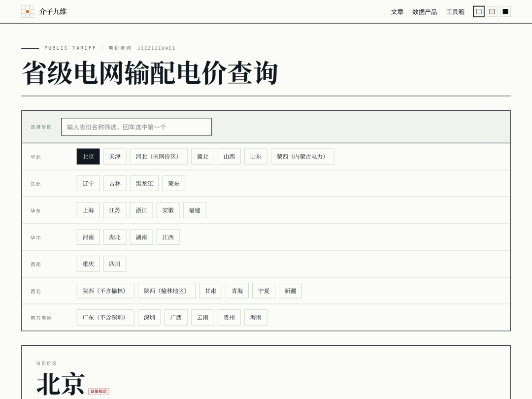Click the 介子九维 grid logo icon
Viewport: 532px width, 399px height.
pyautogui.click(x=28, y=11)
